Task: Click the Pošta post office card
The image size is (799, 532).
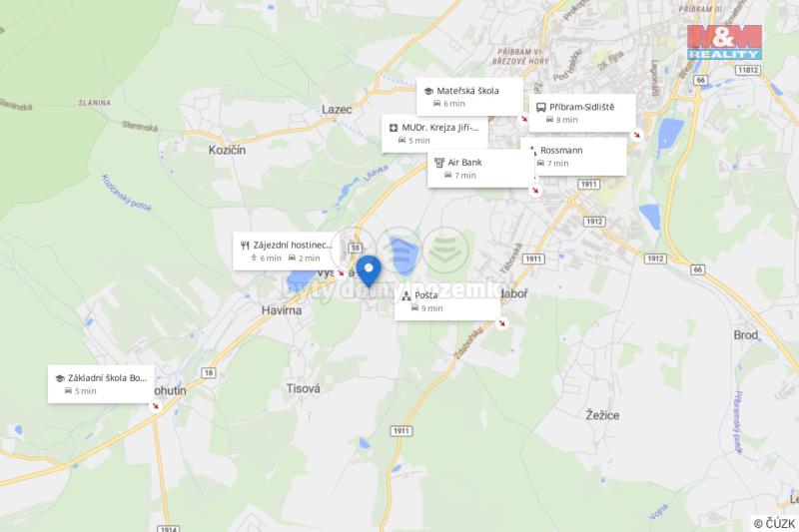Action: 447,301
